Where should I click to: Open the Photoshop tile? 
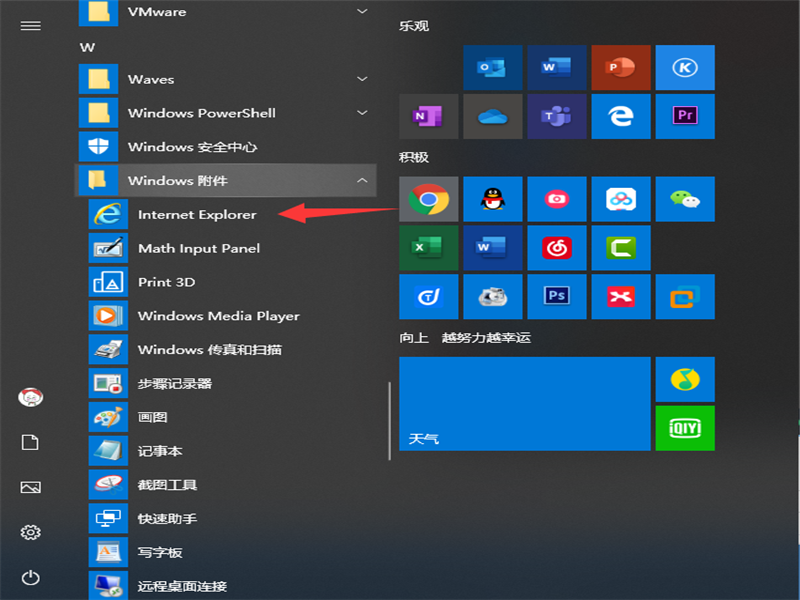point(557,296)
